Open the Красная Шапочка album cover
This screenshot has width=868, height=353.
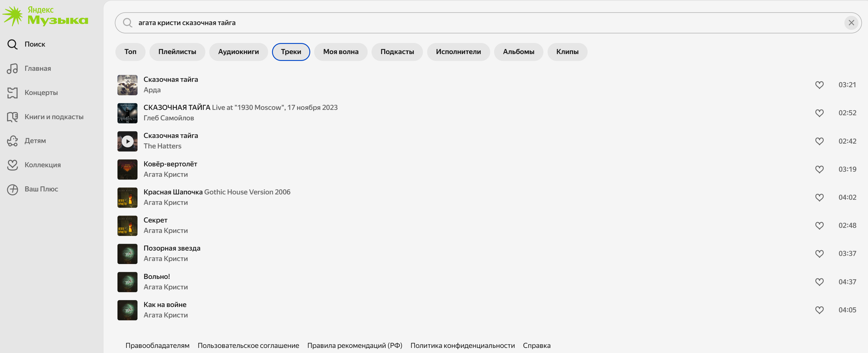coord(127,197)
